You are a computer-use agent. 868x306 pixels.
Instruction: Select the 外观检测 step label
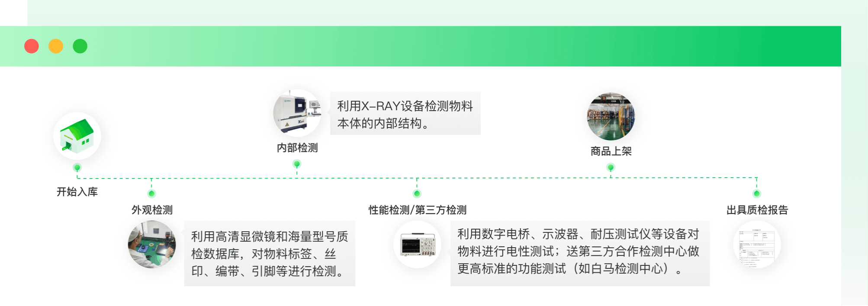click(x=152, y=210)
